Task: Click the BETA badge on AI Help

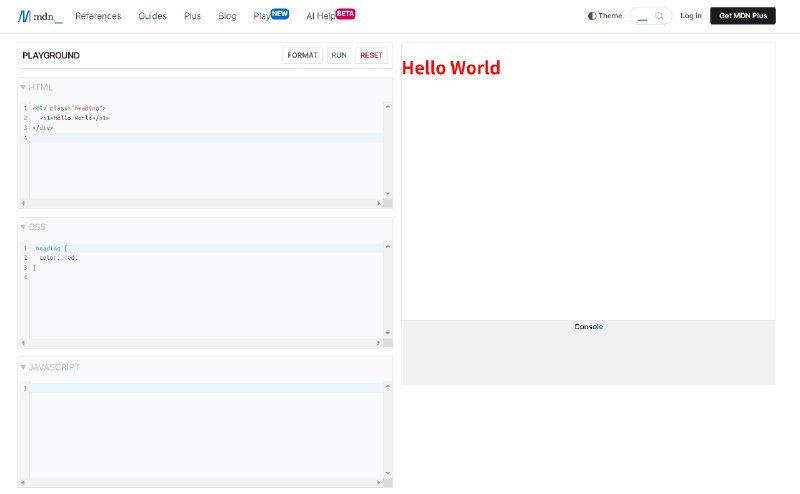Action: click(345, 13)
